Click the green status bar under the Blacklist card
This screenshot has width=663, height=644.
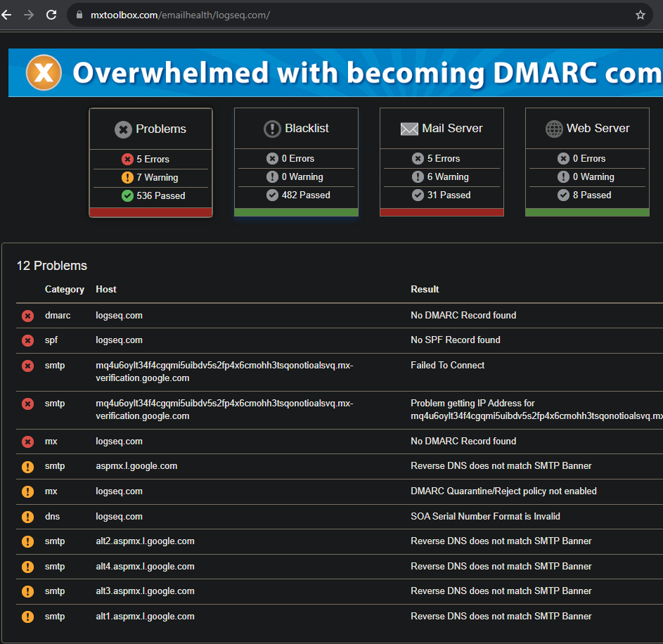point(296,212)
